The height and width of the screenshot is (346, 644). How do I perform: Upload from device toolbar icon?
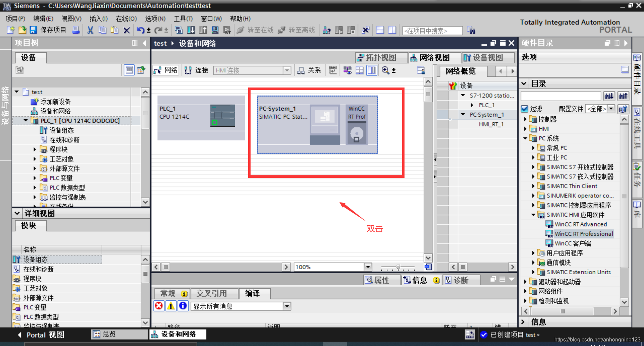(203, 30)
